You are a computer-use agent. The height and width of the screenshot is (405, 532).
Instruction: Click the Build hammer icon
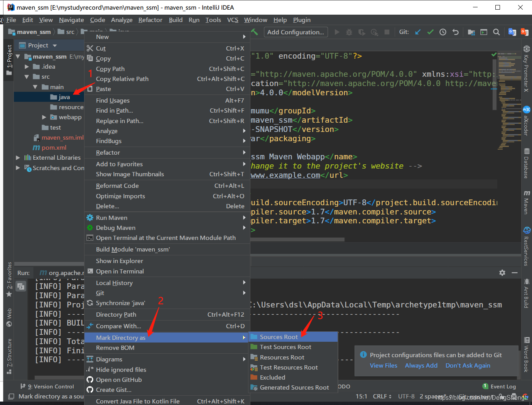click(x=255, y=32)
